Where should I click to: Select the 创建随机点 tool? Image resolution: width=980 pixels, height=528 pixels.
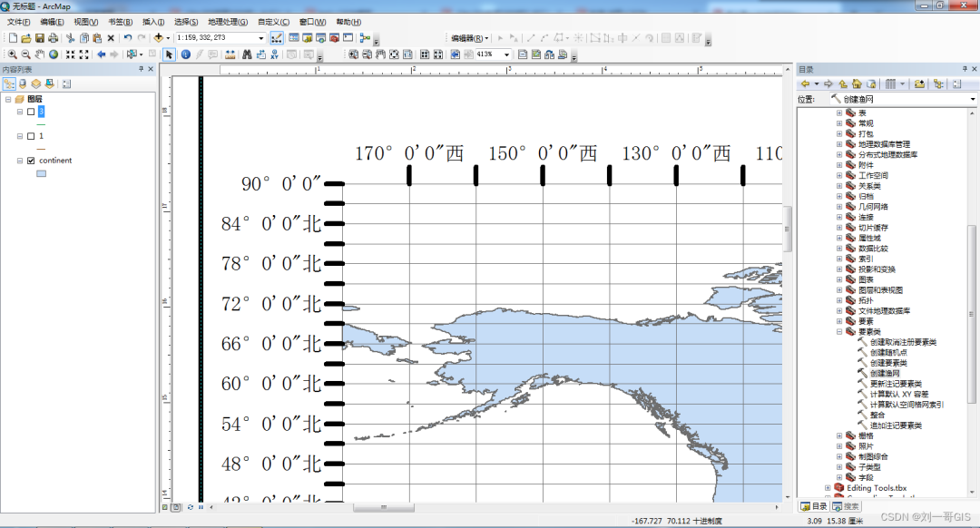(888, 353)
